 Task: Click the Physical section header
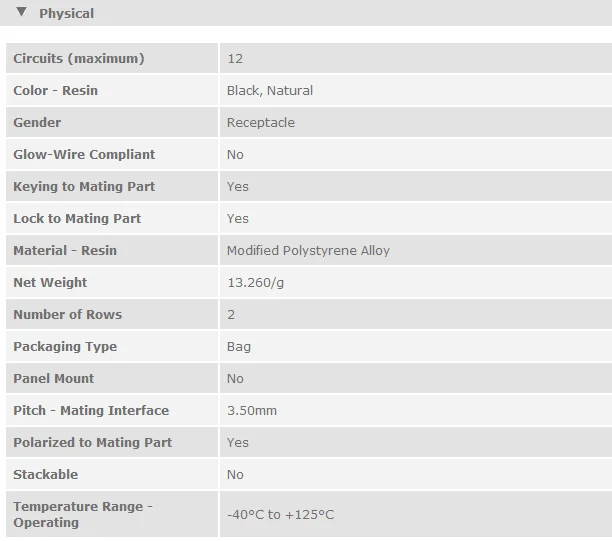click(x=66, y=14)
